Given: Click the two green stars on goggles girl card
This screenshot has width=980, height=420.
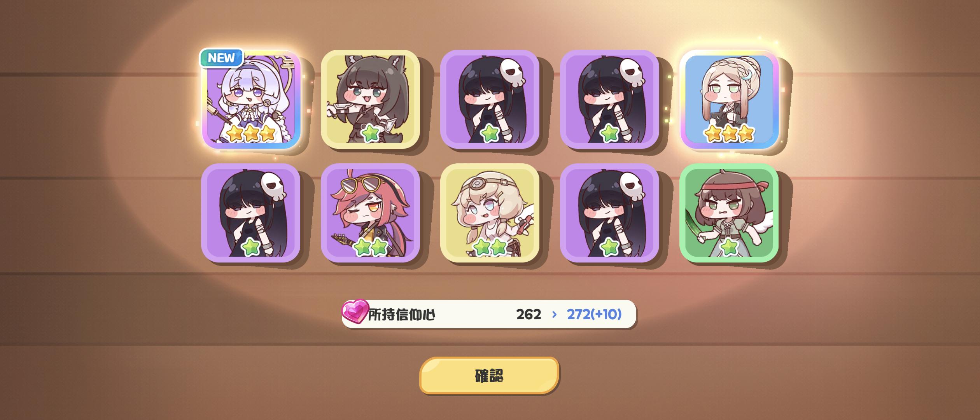Looking at the screenshot, I should tap(490, 247).
